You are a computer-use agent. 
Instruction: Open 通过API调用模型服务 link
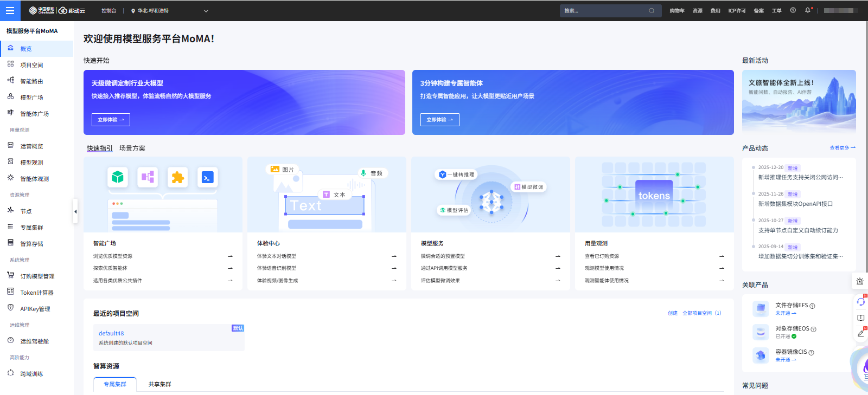[444, 268]
